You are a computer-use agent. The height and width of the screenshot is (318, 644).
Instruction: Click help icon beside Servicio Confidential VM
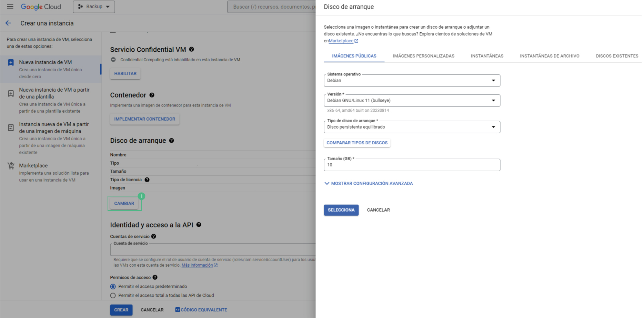click(x=191, y=49)
